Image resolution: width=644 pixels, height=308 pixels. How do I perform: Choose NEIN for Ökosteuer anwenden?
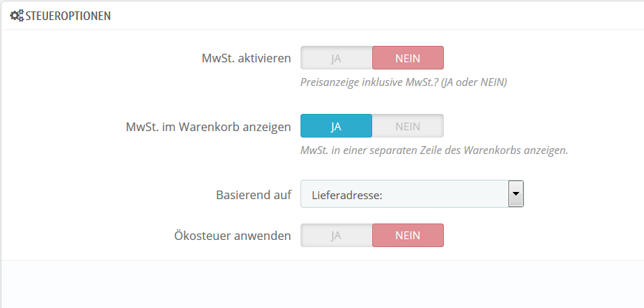click(407, 235)
